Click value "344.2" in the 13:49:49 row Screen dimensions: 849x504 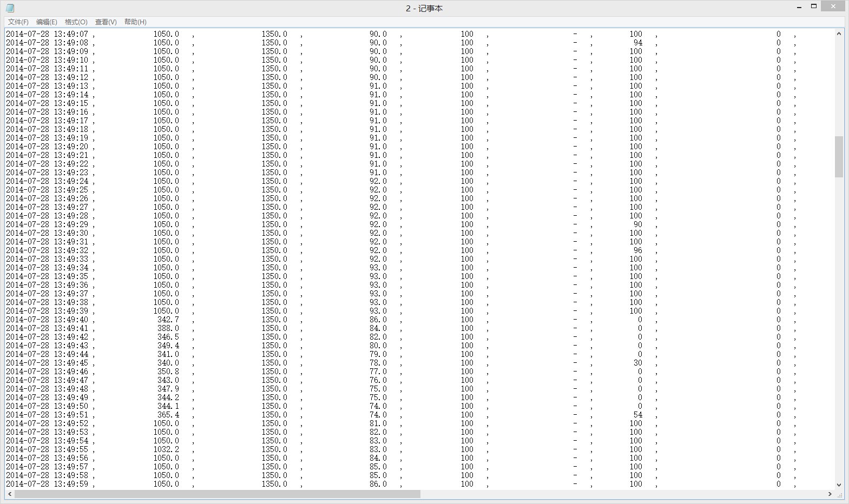tap(168, 397)
